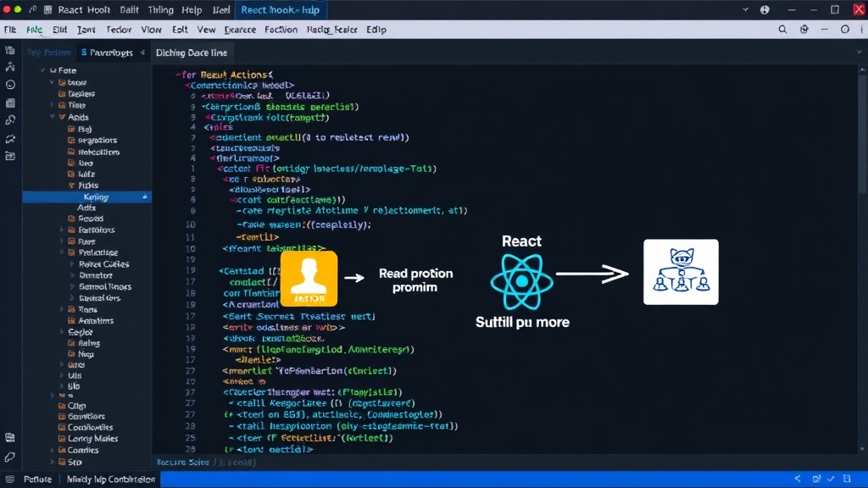Click the circle icon in the menu bar
This screenshot has height=488, width=868.
pos(845,30)
